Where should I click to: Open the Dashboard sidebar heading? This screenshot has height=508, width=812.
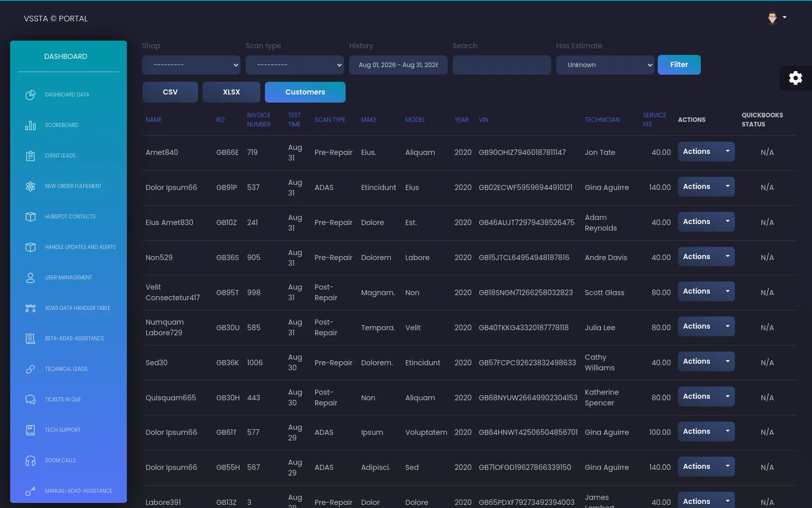coord(65,56)
